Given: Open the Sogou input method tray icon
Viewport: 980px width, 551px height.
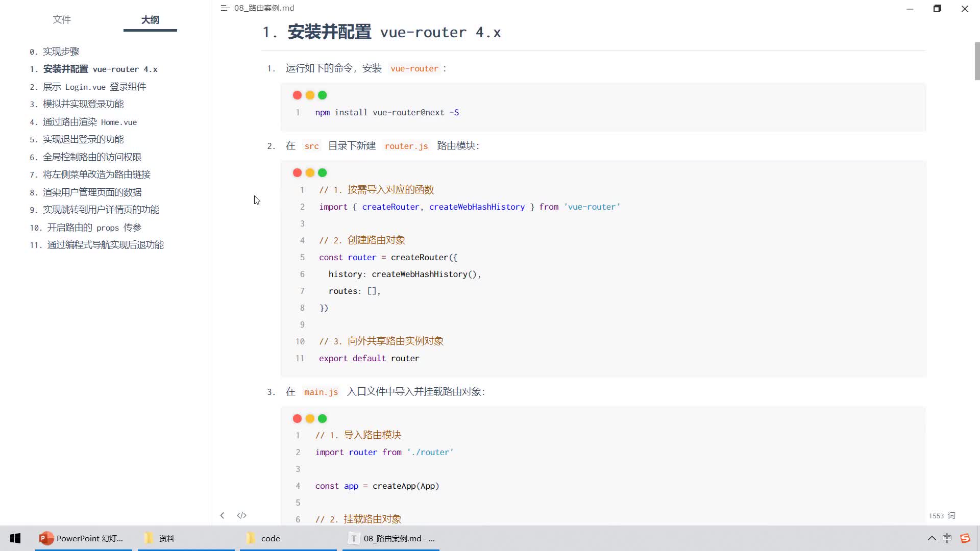Looking at the screenshot, I should tap(965, 538).
